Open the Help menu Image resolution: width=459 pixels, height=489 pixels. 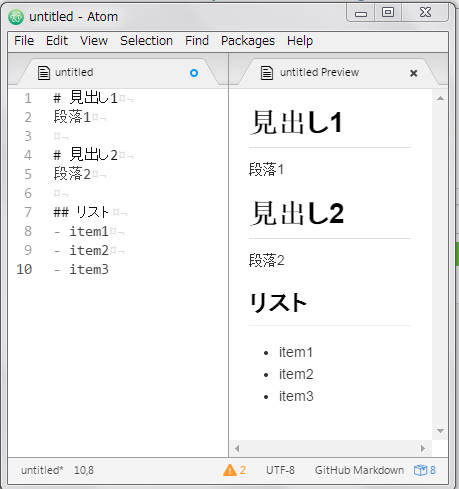click(x=300, y=41)
